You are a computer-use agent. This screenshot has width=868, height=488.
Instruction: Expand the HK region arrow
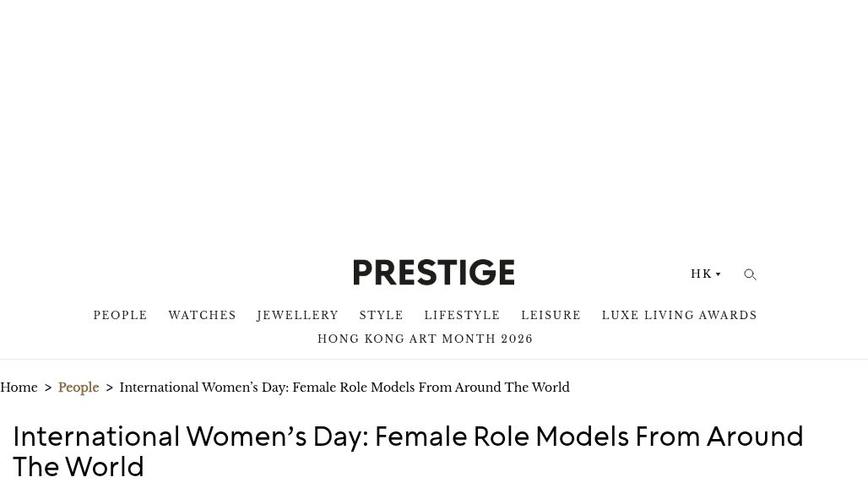[x=719, y=274]
